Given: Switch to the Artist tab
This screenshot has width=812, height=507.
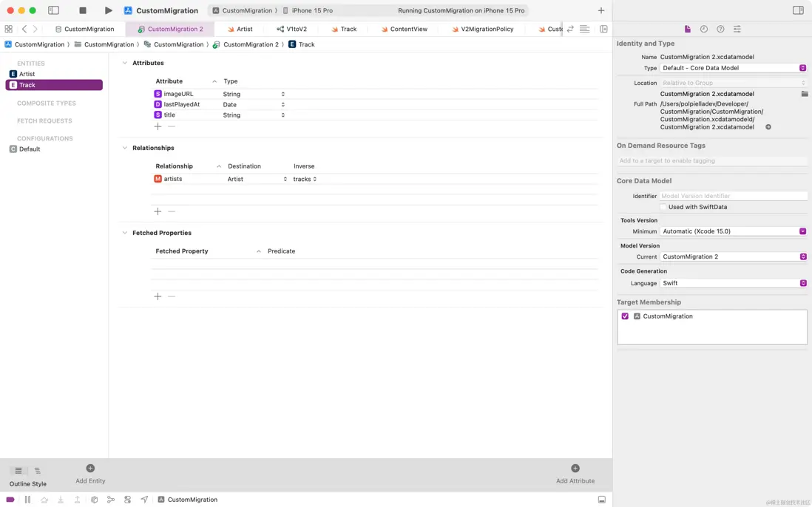Looking at the screenshot, I should click(240, 29).
